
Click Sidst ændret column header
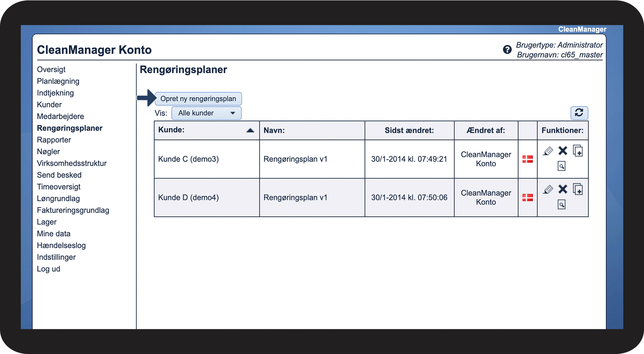(409, 131)
